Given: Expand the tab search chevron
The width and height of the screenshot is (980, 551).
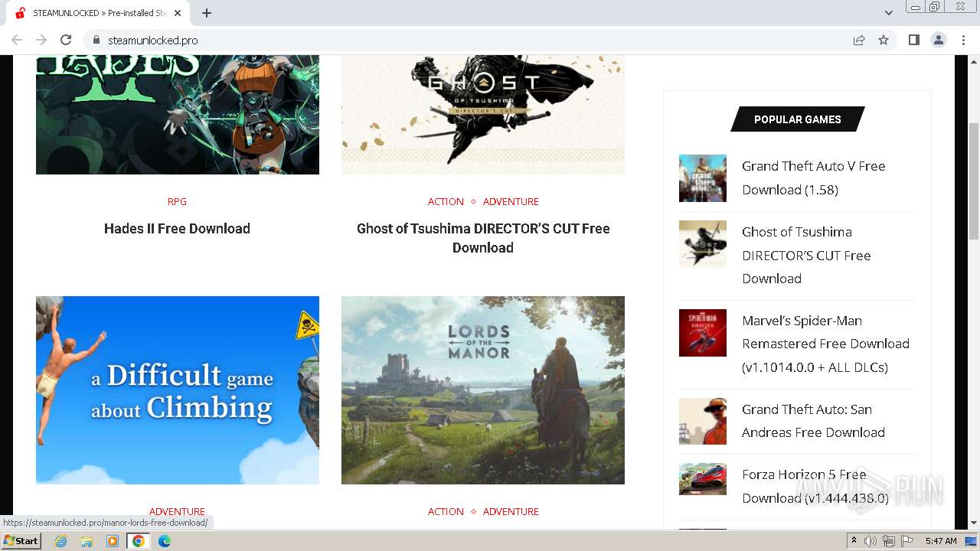Looking at the screenshot, I should (x=889, y=13).
